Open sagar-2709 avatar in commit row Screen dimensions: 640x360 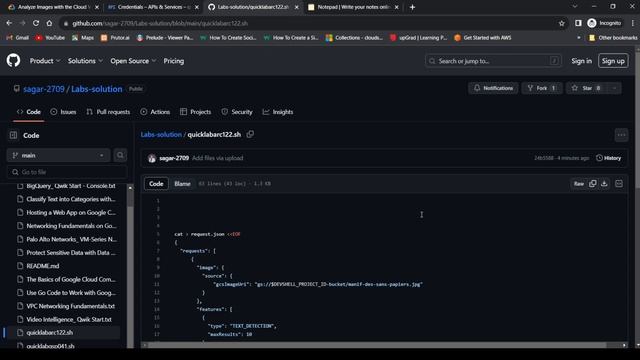[152, 158]
